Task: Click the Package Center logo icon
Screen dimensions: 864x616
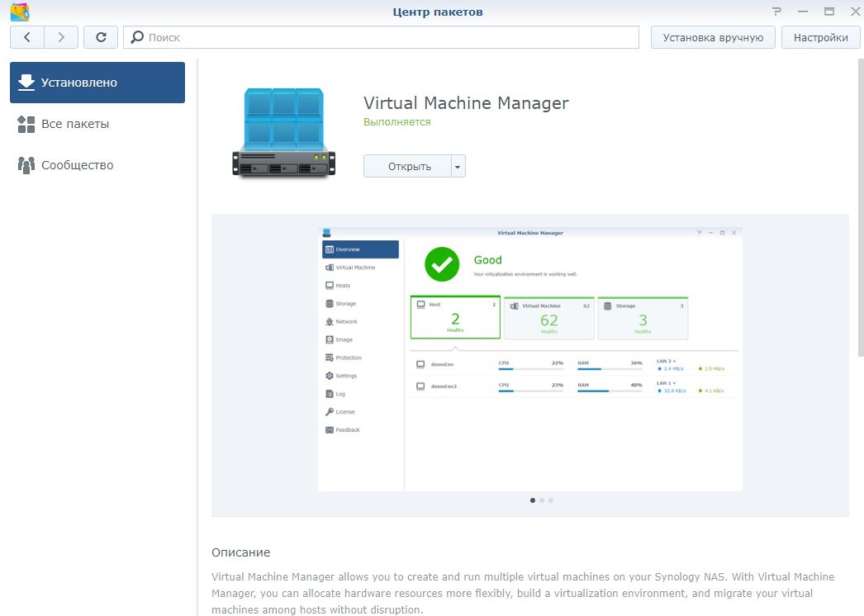Action: pos(19,12)
